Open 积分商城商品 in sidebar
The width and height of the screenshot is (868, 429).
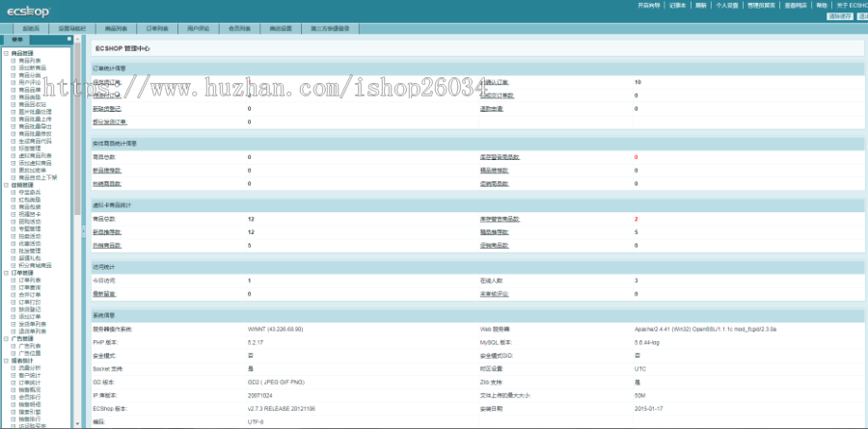pos(35,266)
